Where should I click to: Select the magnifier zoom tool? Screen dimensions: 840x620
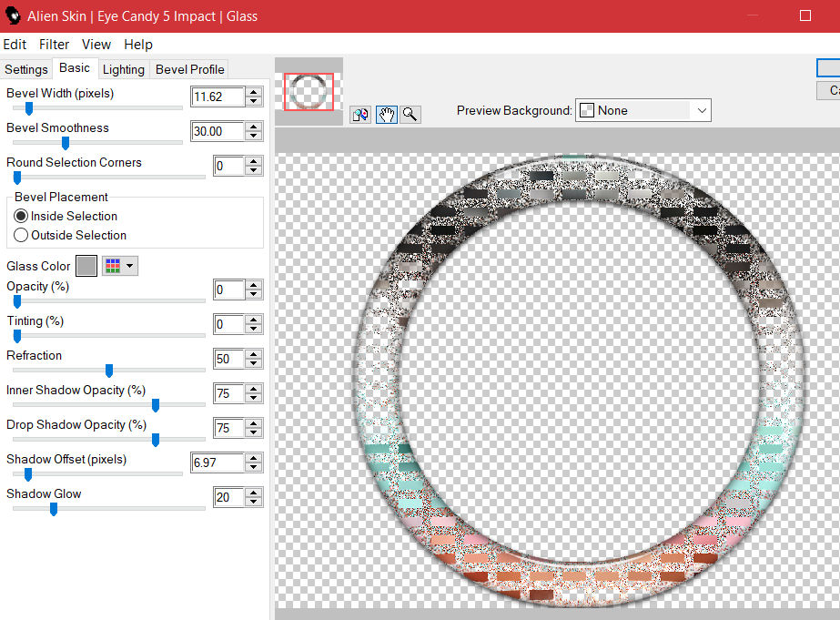point(410,114)
